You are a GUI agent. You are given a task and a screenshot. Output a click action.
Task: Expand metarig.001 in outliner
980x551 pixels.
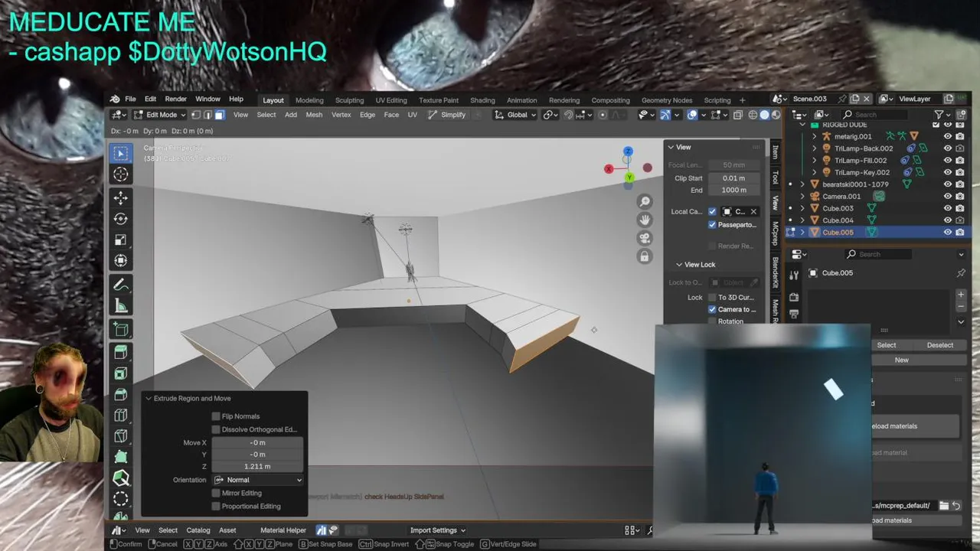coord(815,136)
